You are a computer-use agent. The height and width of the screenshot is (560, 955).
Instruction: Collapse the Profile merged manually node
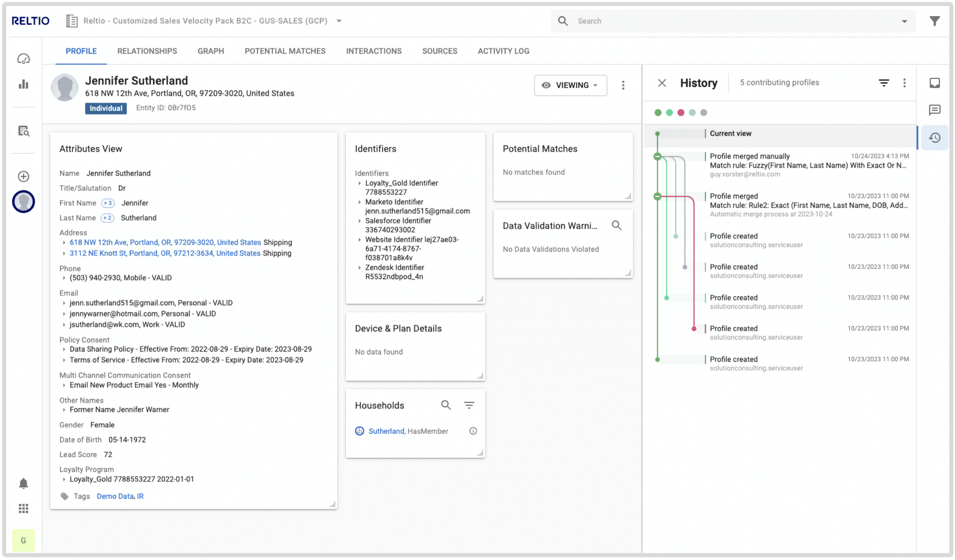(x=658, y=156)
